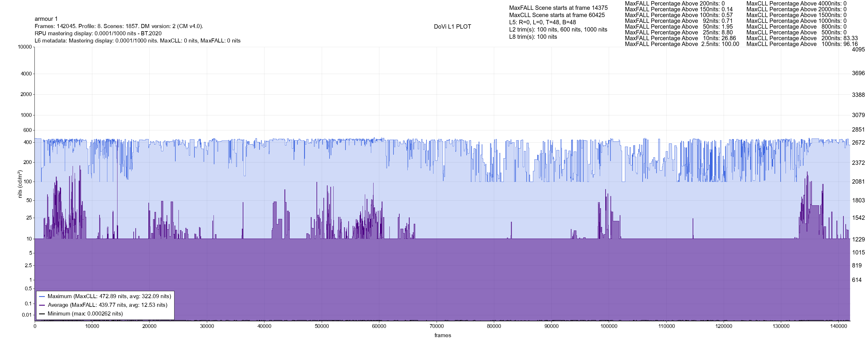The image size is (868, 347).
Task: Click the 4095 value on right axis
Action: click(x=858, y=49)
